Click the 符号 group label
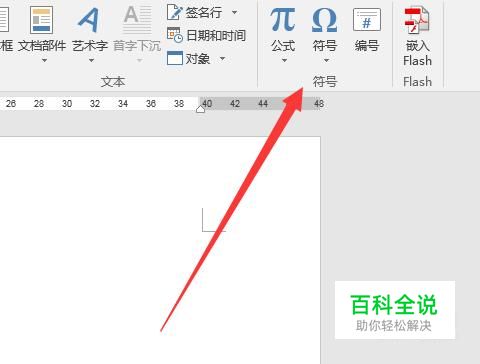The height and width of the screenshot is (364, 480). tap(325, 82)
